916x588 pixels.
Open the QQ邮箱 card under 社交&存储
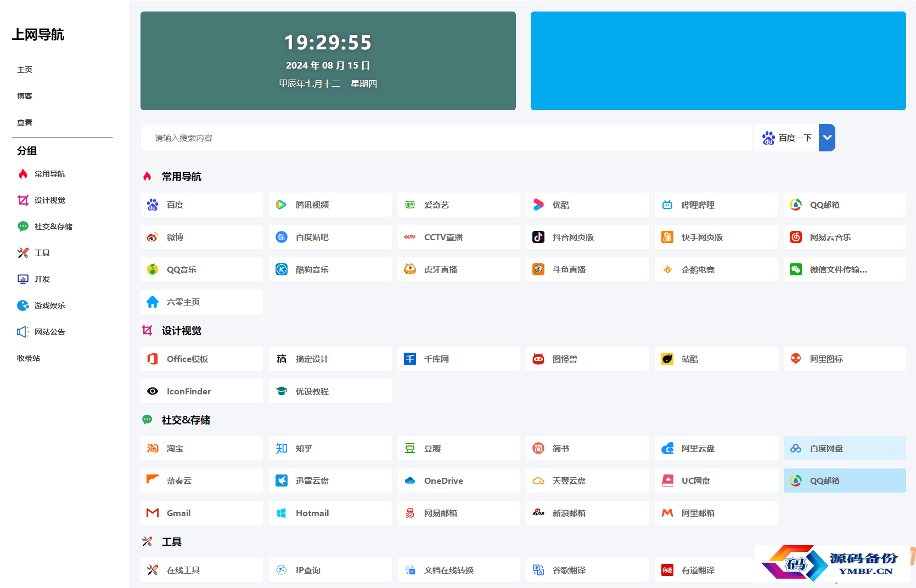point(845,480)
